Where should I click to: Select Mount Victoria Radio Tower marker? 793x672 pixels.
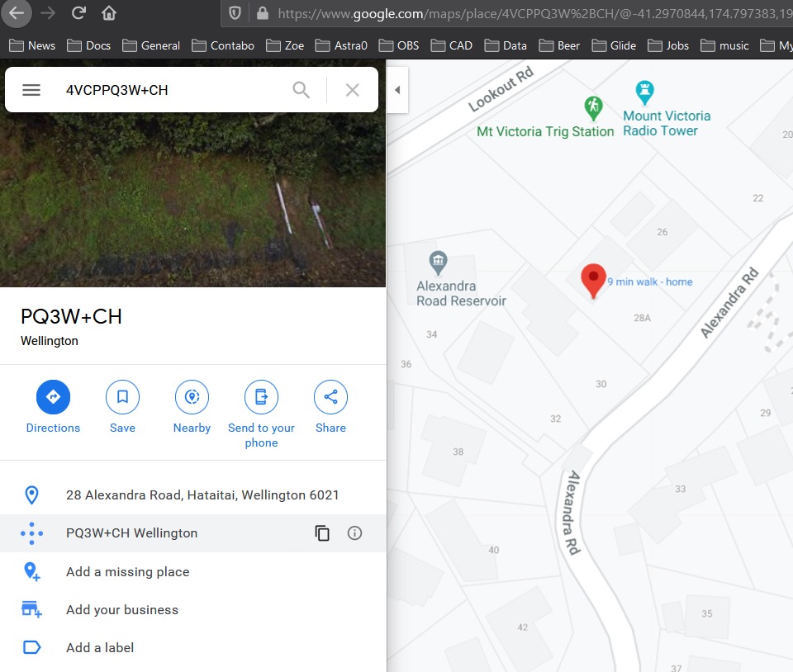644,91
